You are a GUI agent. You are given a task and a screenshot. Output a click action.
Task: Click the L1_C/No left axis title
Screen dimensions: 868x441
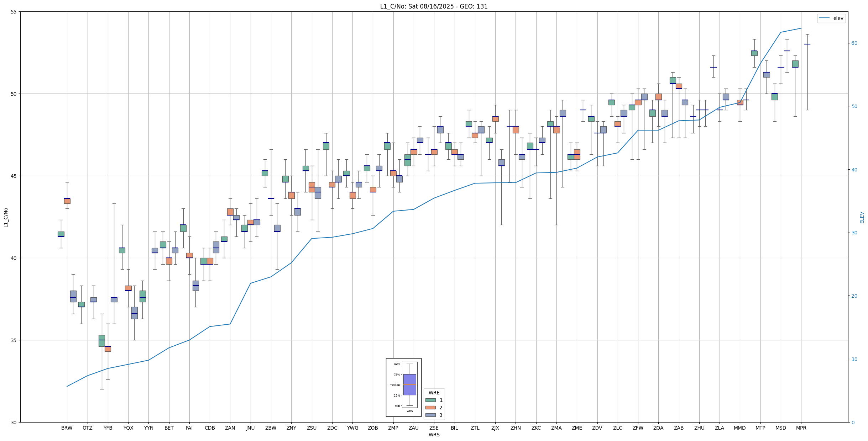(6, 217)
